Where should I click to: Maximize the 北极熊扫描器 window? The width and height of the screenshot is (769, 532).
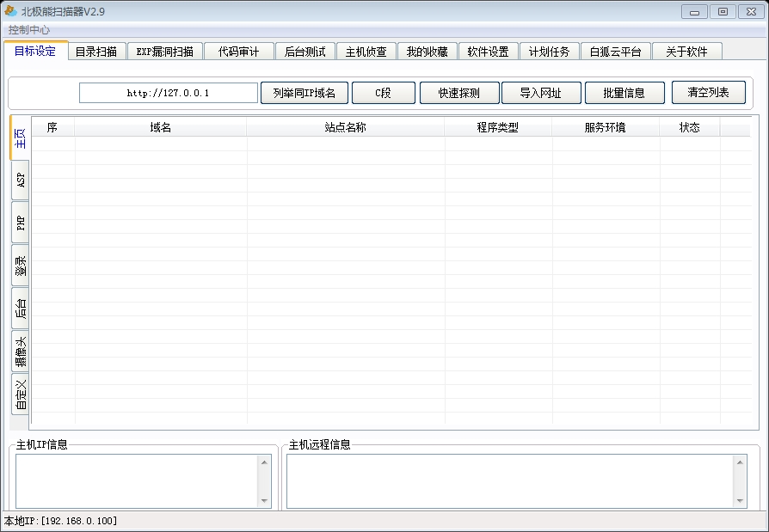click(723, 12)
